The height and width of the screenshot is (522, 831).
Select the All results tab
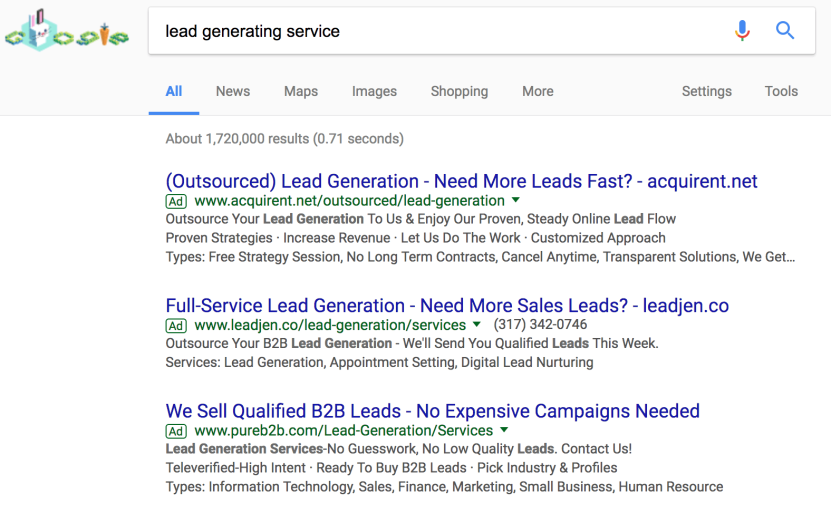[174, 91]
